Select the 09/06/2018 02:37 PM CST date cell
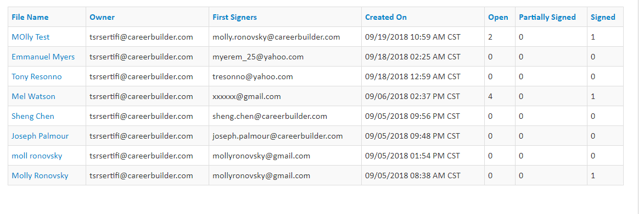 coord(423,96)
